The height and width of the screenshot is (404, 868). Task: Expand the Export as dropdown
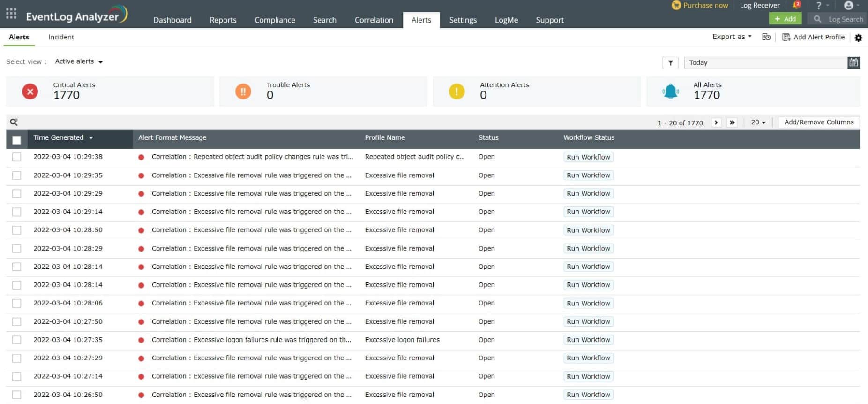[x=732, y=37]
